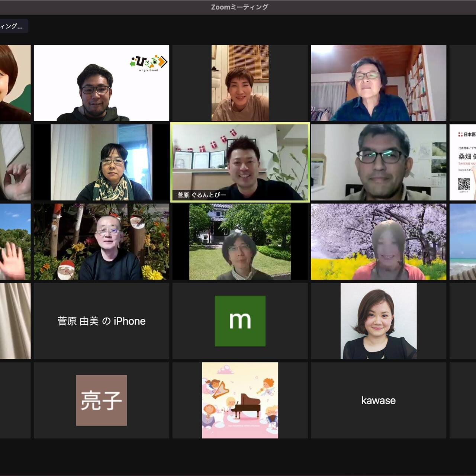Click the Zoomミーティング window title

(239, 7)
